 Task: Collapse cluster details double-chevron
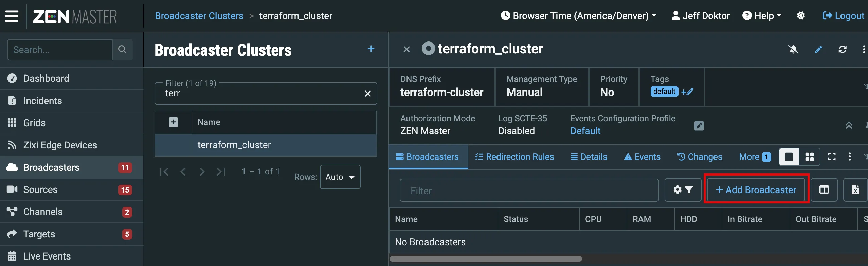pos(849,126)
